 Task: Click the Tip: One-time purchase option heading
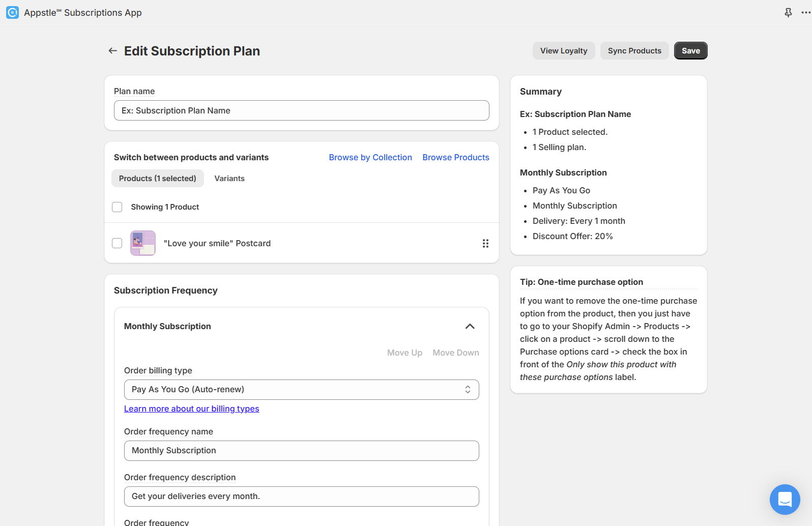582,282
